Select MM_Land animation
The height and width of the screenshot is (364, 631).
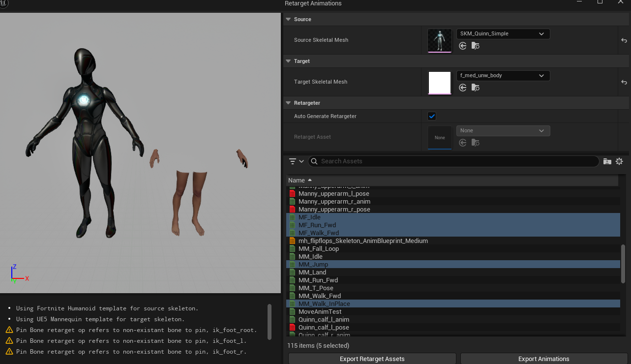point(453,273)
